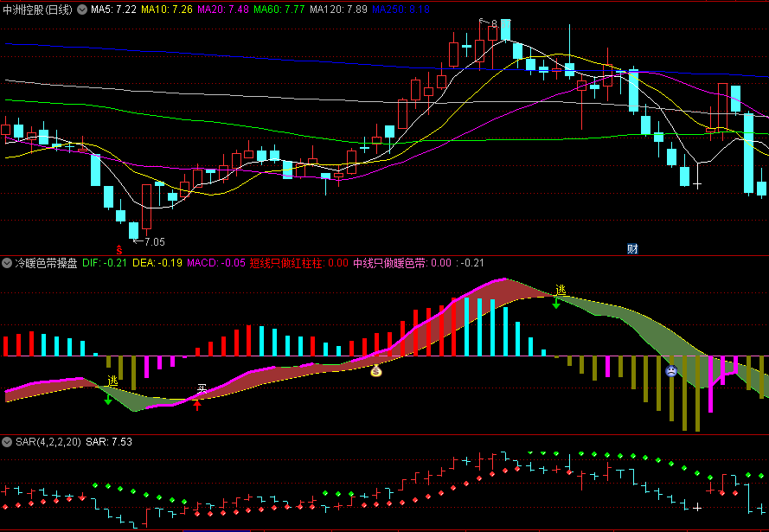The image size is (769, 532).
Task: Select the MA10: 7.26 label
Action: tap(167, 10)
